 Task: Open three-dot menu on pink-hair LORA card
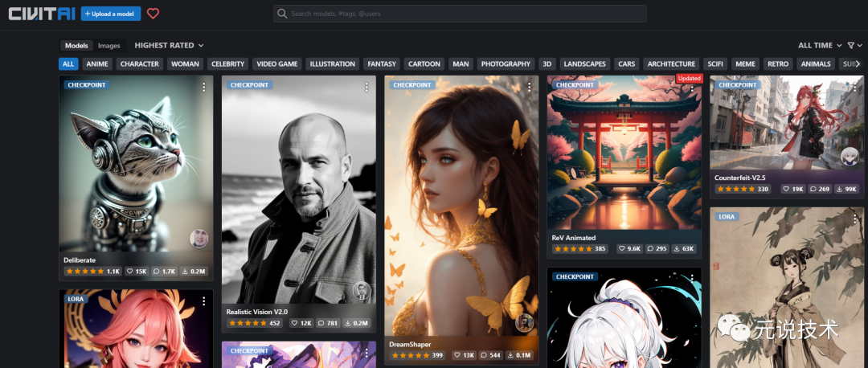tap(203, 301)
